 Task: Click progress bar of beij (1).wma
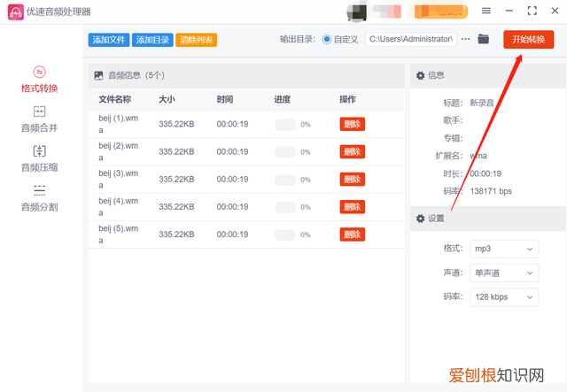click(285, 125)
